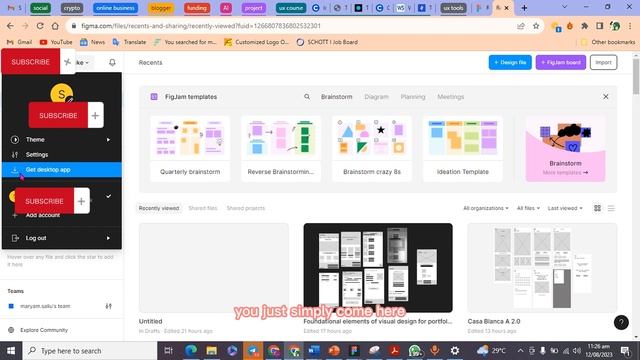Image resolution: width=640 pixels, height=360 pixels.
Task: Open the Ideation Template card
Action: click(463, 149)
